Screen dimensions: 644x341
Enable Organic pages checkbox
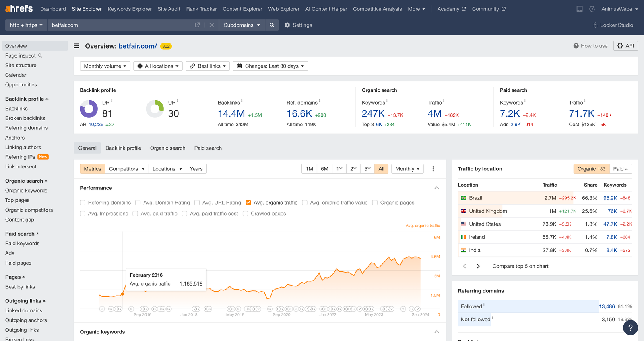click(x=375, y=203)
